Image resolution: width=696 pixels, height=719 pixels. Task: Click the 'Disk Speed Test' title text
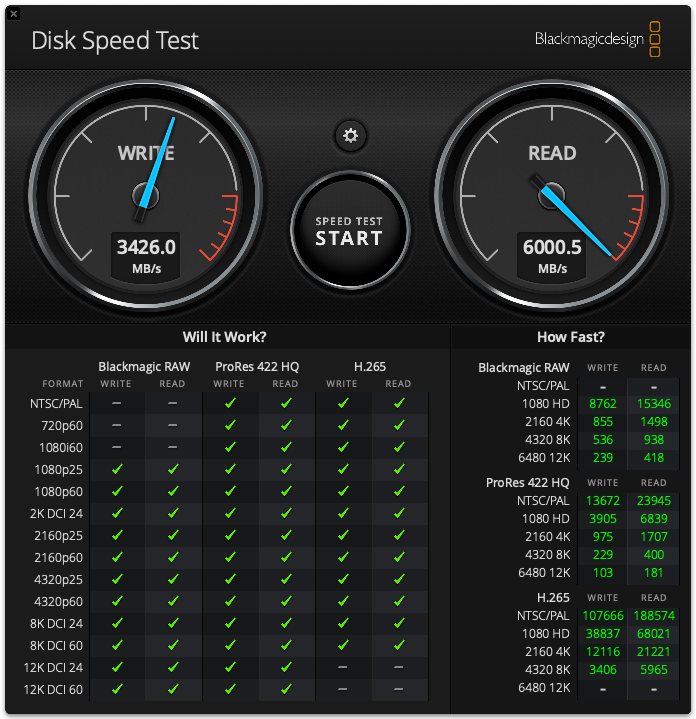[115, 41]
